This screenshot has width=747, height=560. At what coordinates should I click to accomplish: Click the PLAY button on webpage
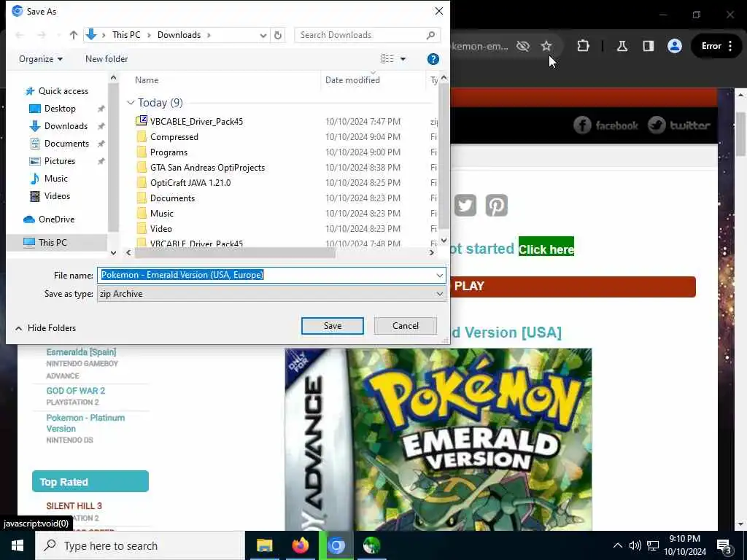tap(572, 287)
